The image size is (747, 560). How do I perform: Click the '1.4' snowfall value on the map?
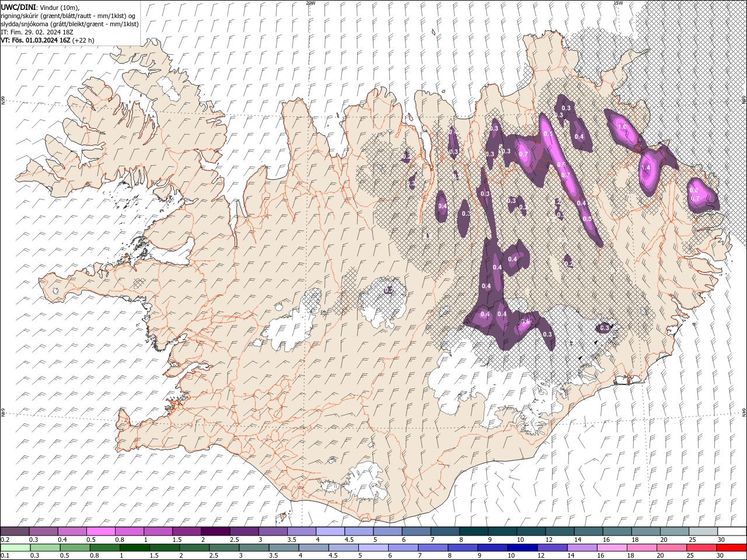pyautogui.click(x=645, y=167)
